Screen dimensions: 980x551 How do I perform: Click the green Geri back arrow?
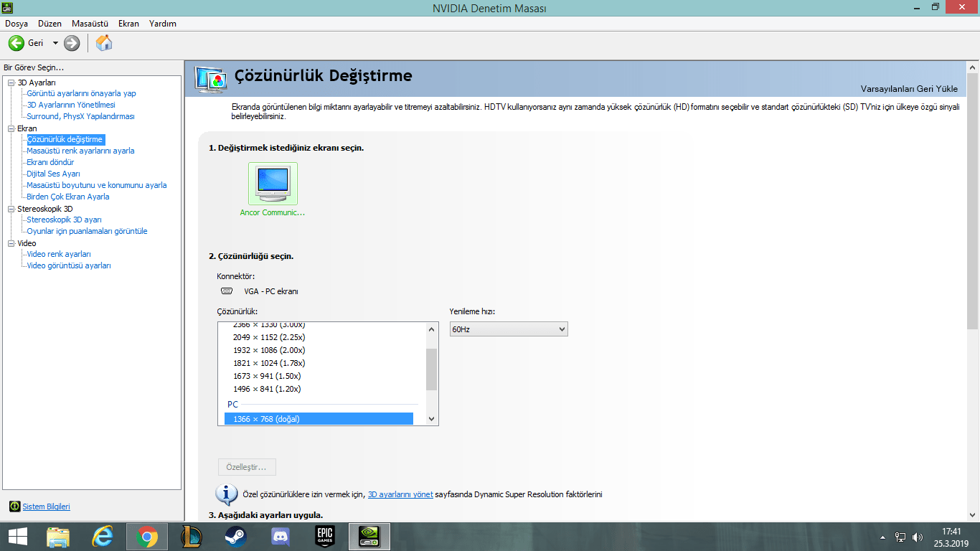(x=17, y=43)
